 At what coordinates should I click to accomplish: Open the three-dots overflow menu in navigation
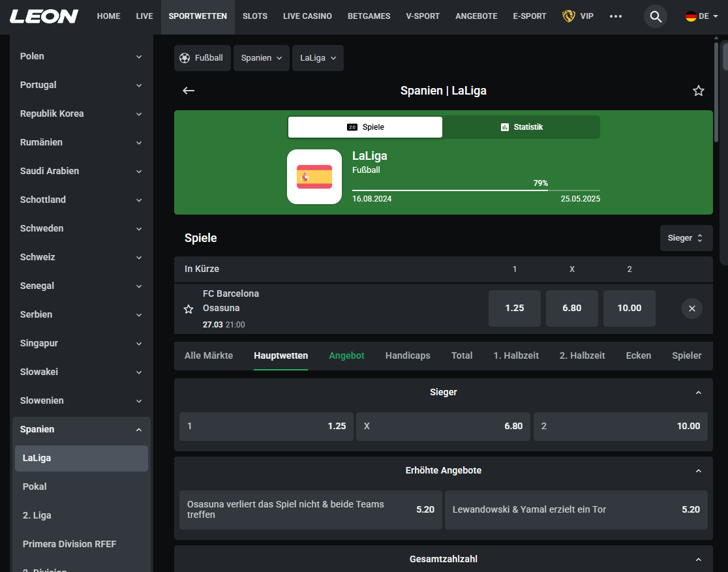tap(616, 16)
